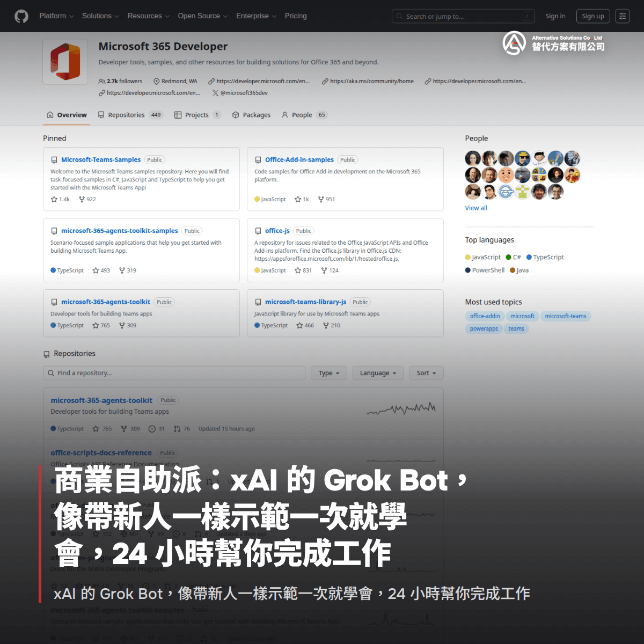644x644 pixels.
Task: Open the 2.7k followers link
Action: pos(121,81)
